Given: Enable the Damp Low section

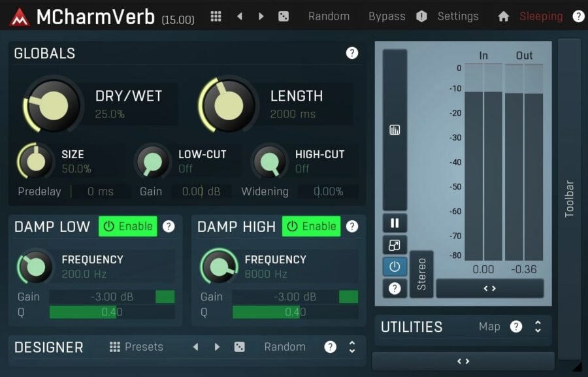Looking at the screenshot, I should tap(128, 226).
